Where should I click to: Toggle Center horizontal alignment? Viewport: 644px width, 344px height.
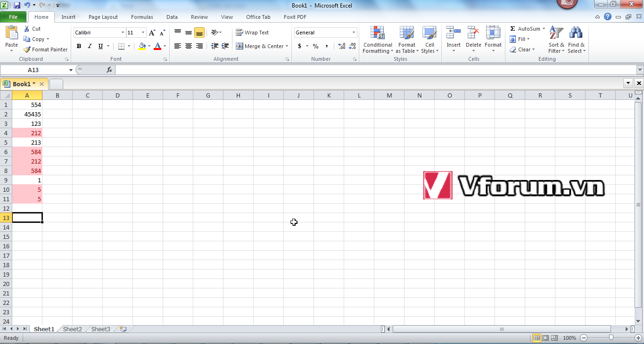pos(189,46)
